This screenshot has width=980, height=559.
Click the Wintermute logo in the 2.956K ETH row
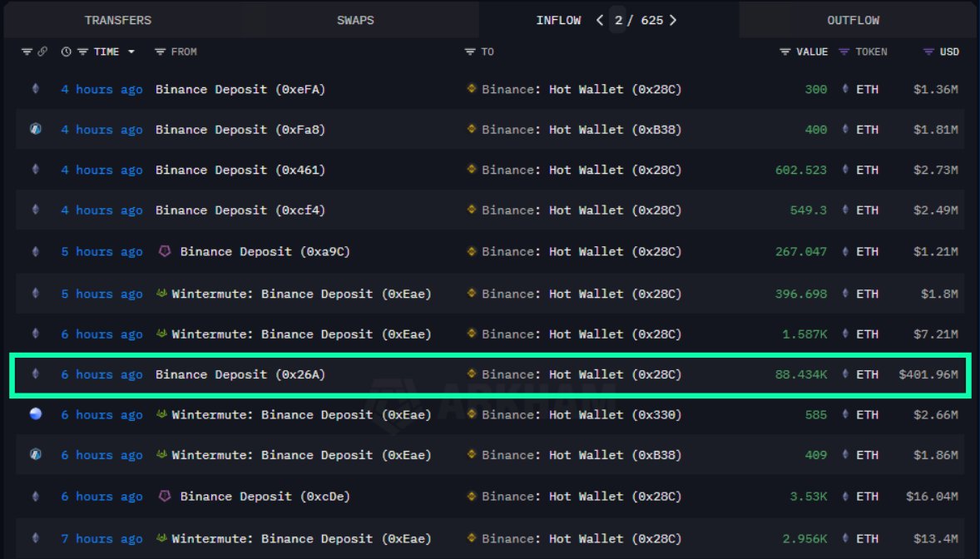(161, 537)
